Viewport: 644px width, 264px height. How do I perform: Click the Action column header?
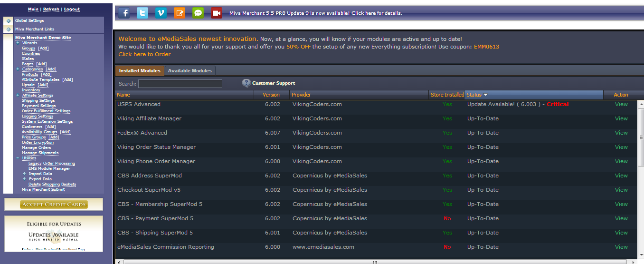pyautogui.click(x=621, y=95)
